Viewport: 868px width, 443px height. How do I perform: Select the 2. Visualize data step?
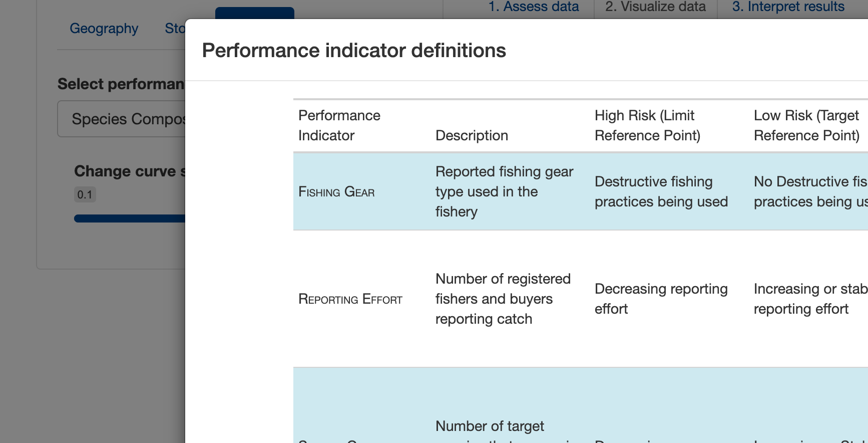tap(656, 7)
